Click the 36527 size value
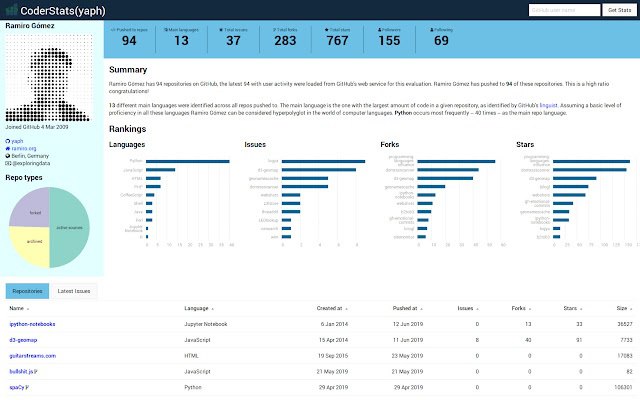The width and height of the screenshot is (640, 400). (x=624, y=324)
